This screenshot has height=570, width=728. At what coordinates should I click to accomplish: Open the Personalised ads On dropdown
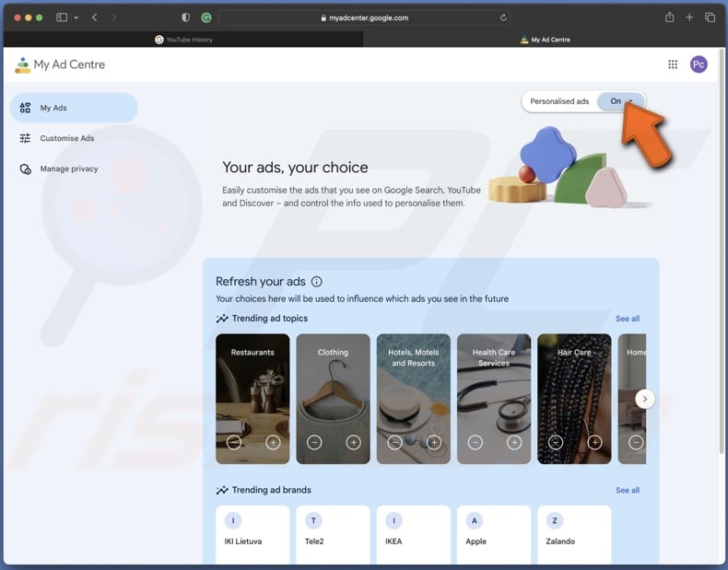tap(620, 101)
